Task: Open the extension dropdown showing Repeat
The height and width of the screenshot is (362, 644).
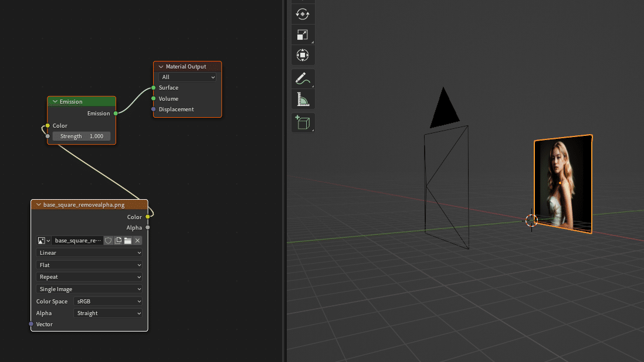Action: 89,276
